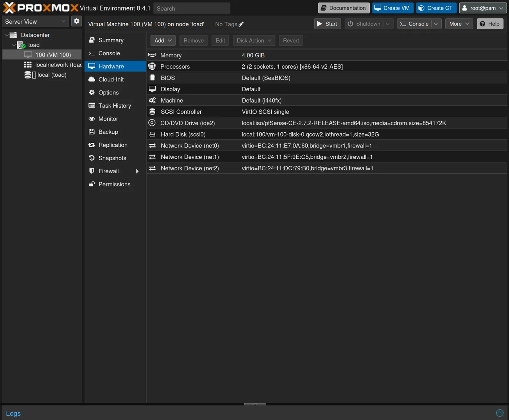Collapse the toad node in the tree
This screenshot has width=509, height=420.
13,45
